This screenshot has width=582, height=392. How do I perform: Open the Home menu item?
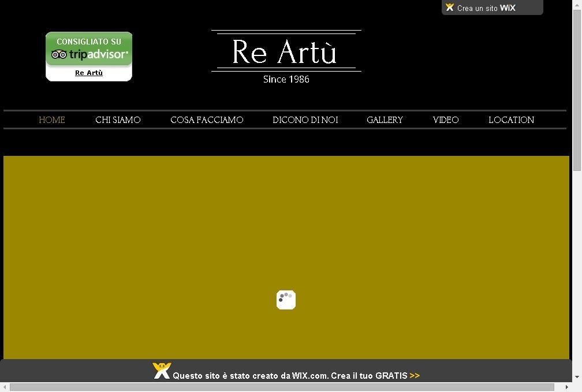[52, 120]
